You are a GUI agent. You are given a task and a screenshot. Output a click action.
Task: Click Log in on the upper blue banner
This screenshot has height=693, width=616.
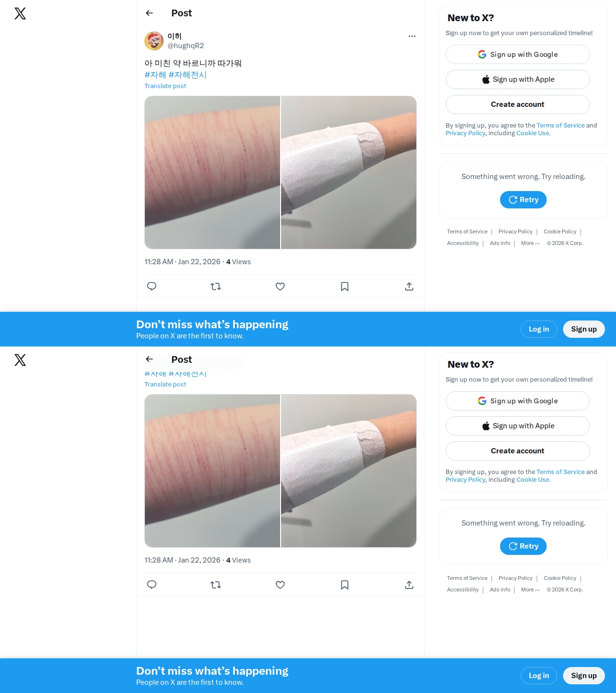pos(539,329)
